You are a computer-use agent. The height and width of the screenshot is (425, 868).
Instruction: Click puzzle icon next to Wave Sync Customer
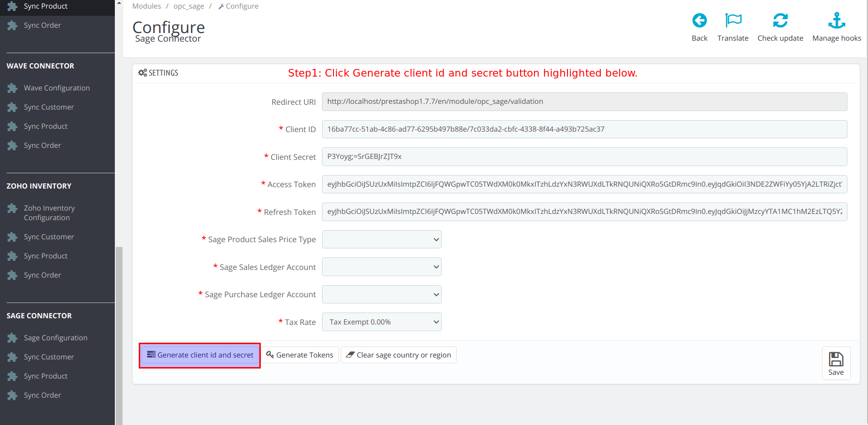coord(12,107)
